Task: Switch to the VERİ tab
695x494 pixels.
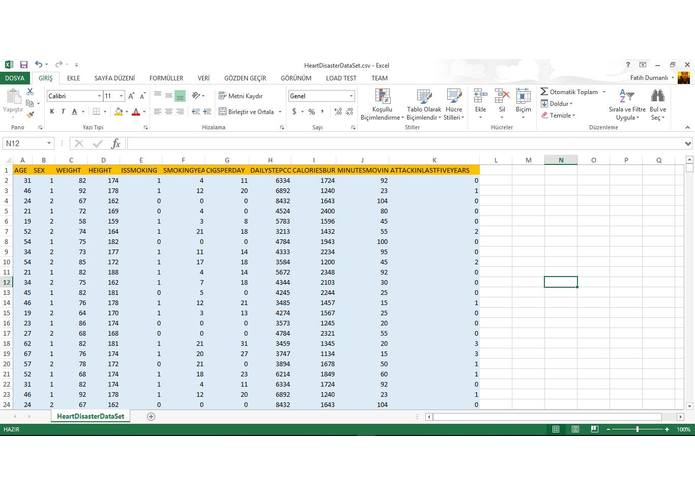Action: pyautogui.click(x=203, y=78)
